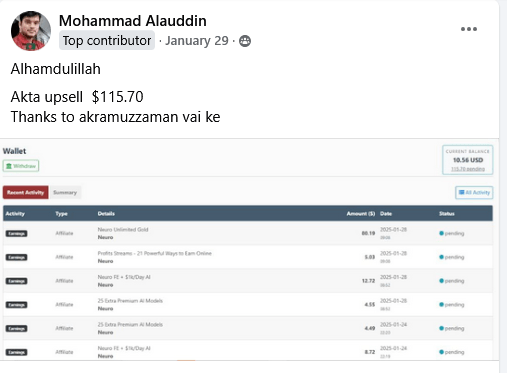Click the Current Balance box
The width and height of the screenshot is (507, 373).
[x=468, y=160]
